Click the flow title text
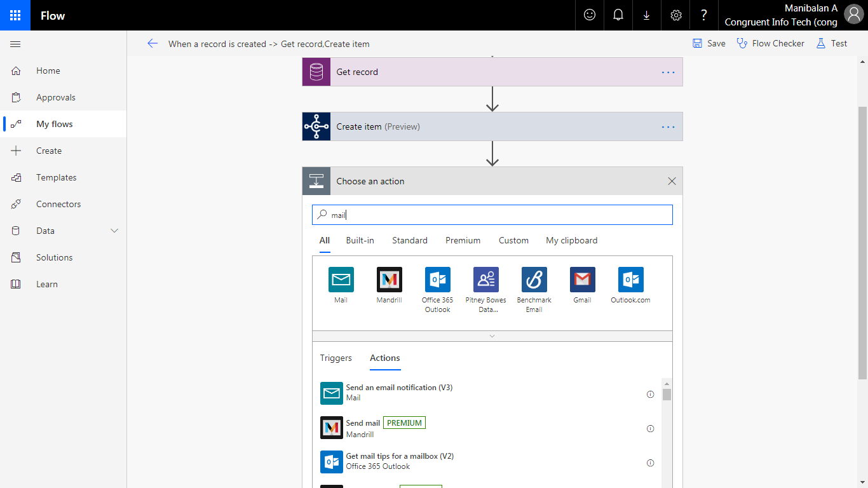Viewport: 868px width, 488px height. 269,44
